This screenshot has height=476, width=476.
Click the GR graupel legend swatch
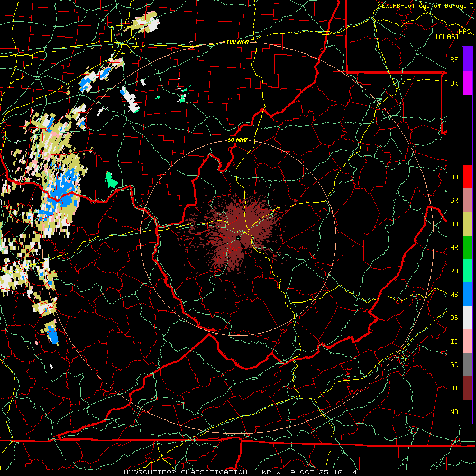(x=467, y=200)
